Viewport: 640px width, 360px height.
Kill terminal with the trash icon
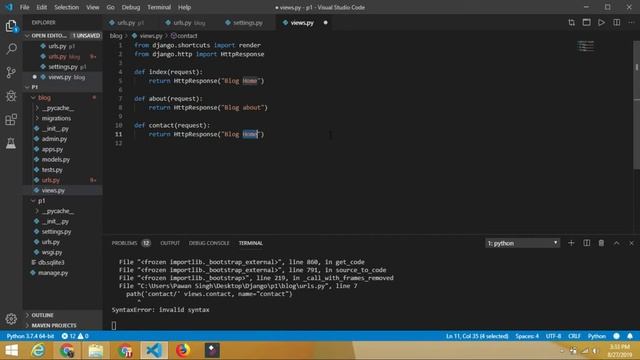(x=601, y=243)
